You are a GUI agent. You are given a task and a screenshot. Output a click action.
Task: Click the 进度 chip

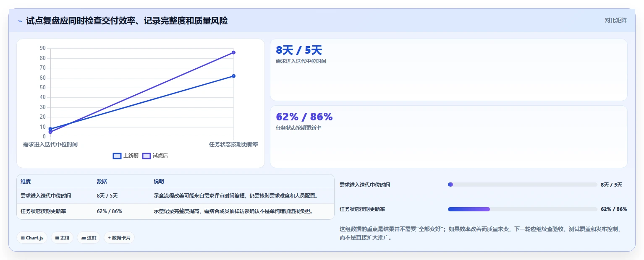point(89,238)
